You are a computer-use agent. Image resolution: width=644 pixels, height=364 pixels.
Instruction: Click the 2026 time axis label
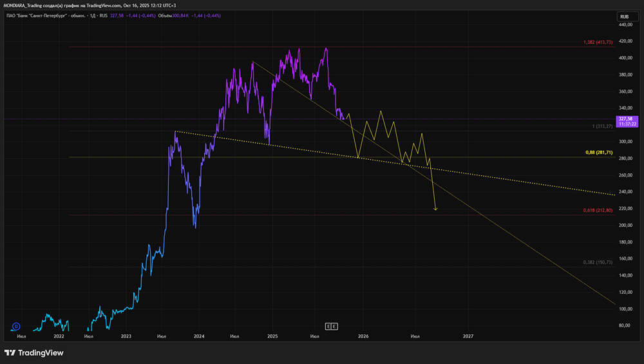tap(363, 336)
